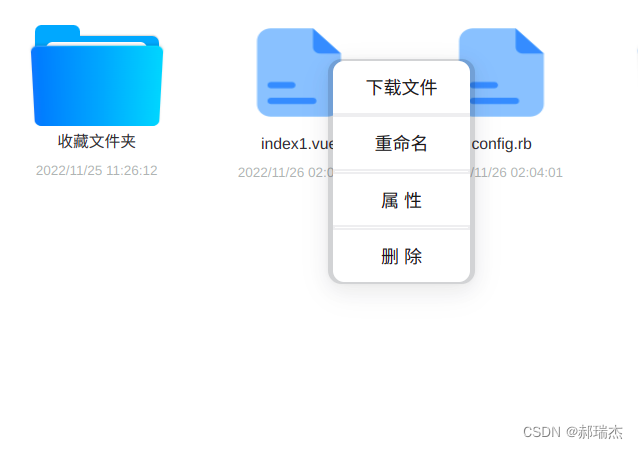The width and height of the screenshot is (638, 449).
Task: Click the text lines on index1.vue icon
Action: [291, 93]
